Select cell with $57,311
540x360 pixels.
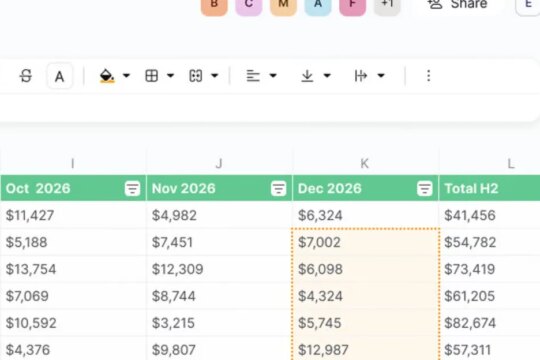[x=489, y=349]
